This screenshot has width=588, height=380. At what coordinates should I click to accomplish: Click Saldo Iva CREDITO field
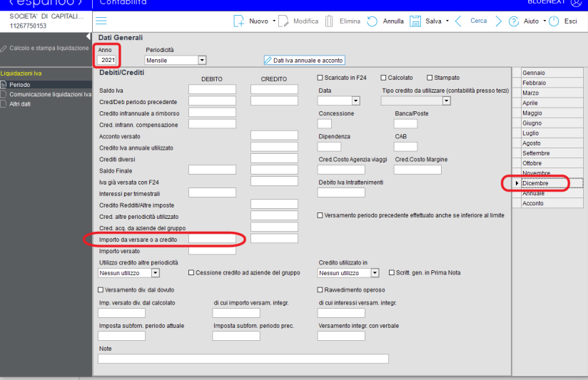(x=274, y=89)
